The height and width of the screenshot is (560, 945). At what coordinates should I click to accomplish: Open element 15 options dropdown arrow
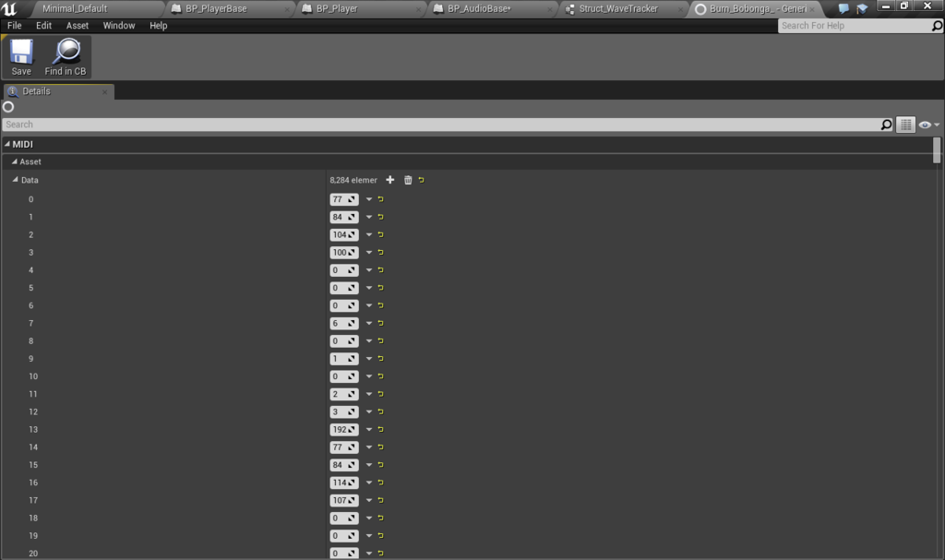(x=369, y=465)
